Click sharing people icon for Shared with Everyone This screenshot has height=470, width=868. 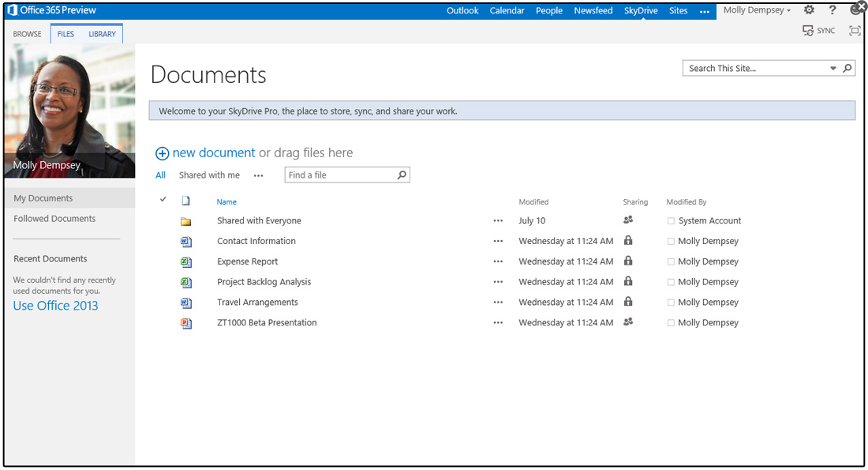coord(628,220)
